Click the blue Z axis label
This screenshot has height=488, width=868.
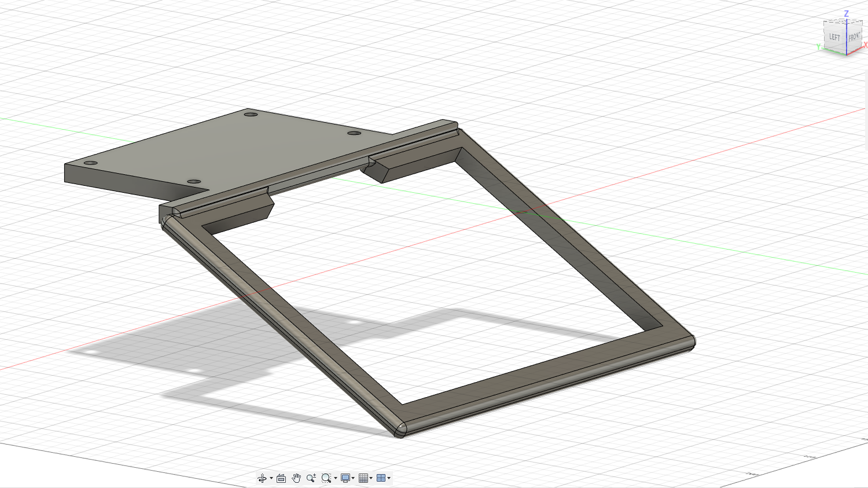pyautogui.click(x=846, y=13)
